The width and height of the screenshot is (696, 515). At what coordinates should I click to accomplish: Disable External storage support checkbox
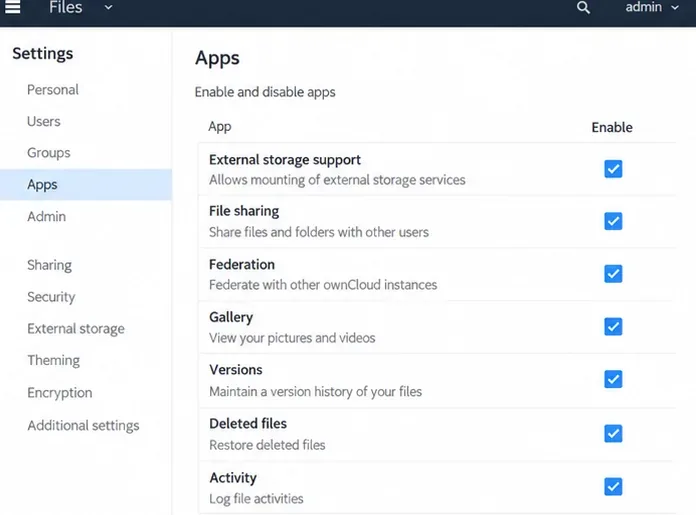click(x=613, y=169)
